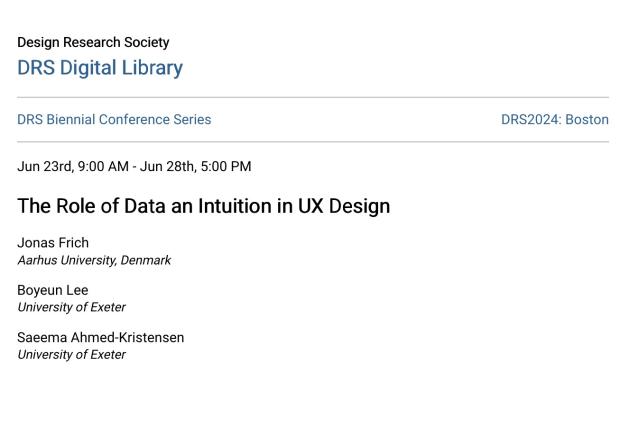639x427 pixels.
Task: Select author name Saeema Ahmed-Kristensen
Action: pos(100,338)
